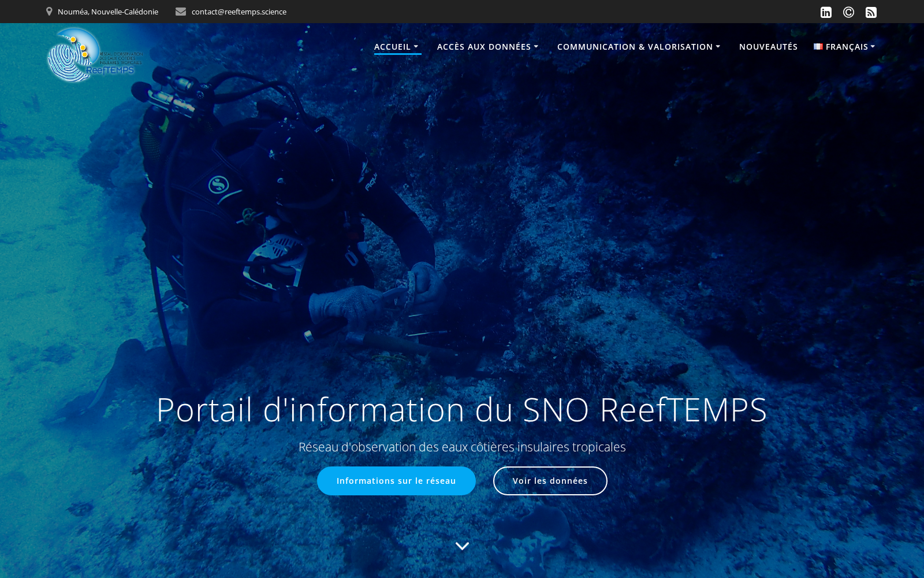Go to the NOUVEAUTÉS page
This screenshot has height=578, width=924.
tap(768, 47)
